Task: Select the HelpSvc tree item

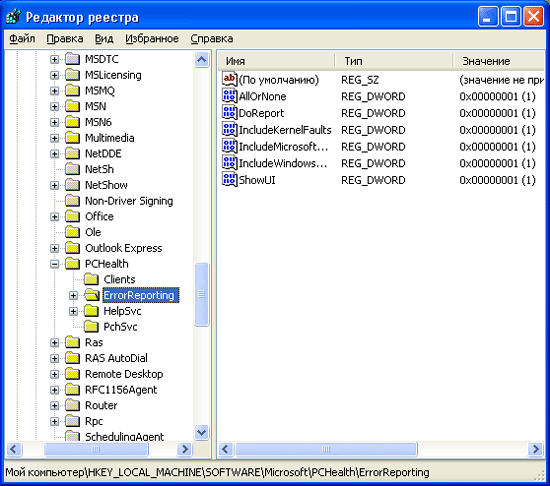Action: (x=122, y=311)
